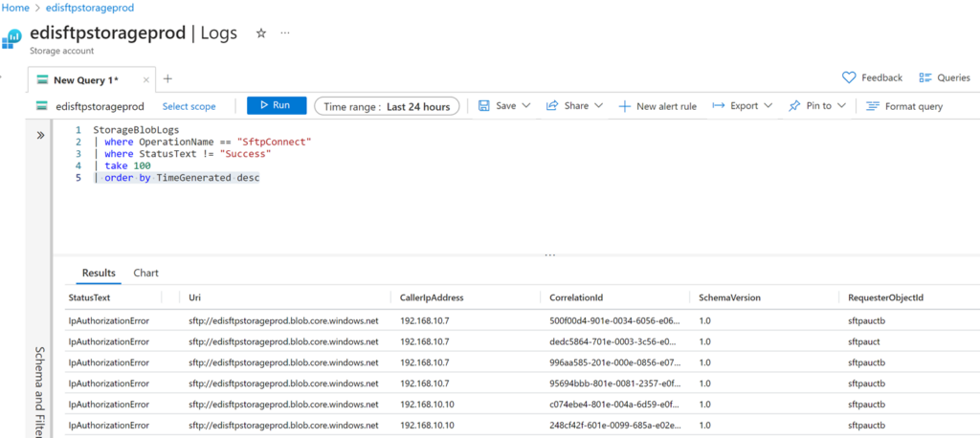Click the query editor line StorageBlobLogs
Viewport: 980px width, 438px height.
tap(136, 130)
